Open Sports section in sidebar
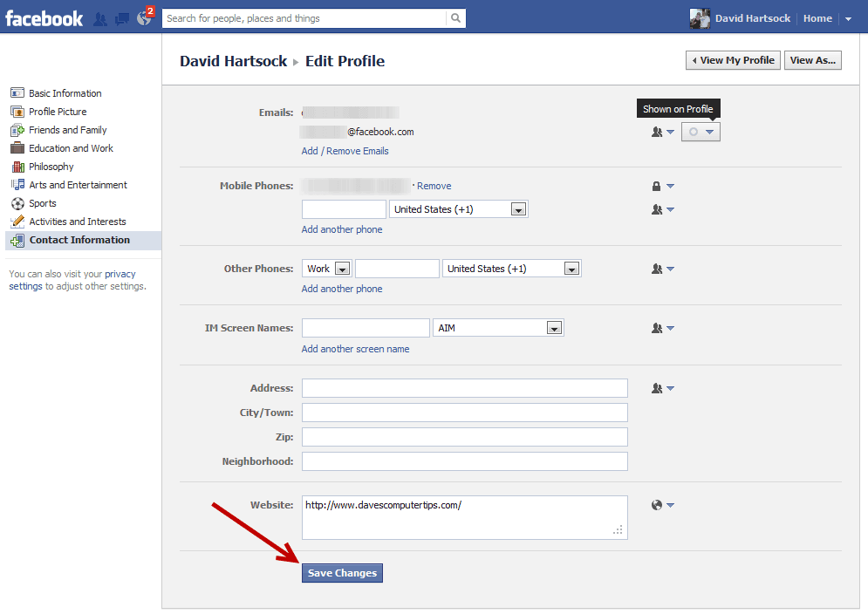This screenshot has width=868, height=614. point(43,203)
